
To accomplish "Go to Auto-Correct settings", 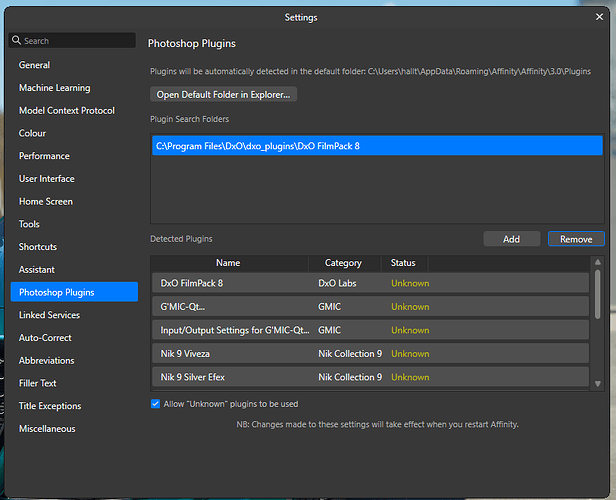I will (45, 338).
